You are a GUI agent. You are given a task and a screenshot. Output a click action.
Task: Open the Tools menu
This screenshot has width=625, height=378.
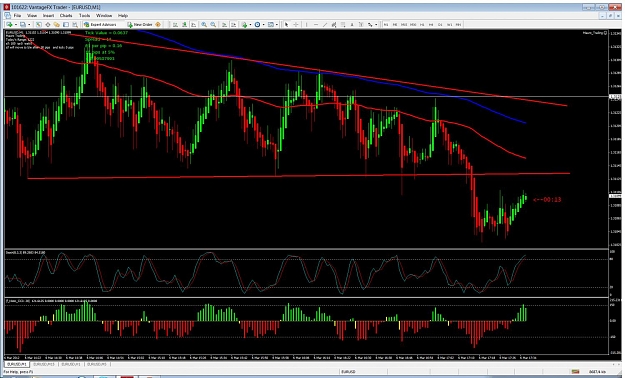[x=85, y=16]
